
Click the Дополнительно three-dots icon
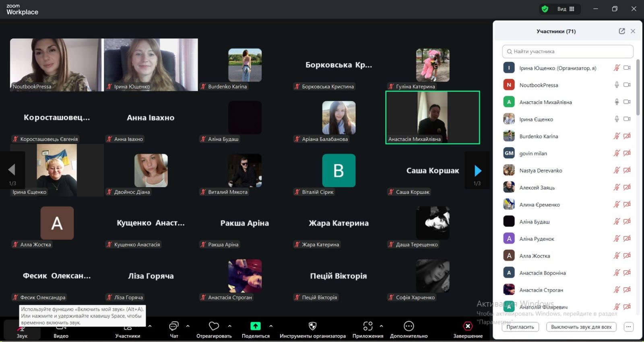(x=409, y=326)
